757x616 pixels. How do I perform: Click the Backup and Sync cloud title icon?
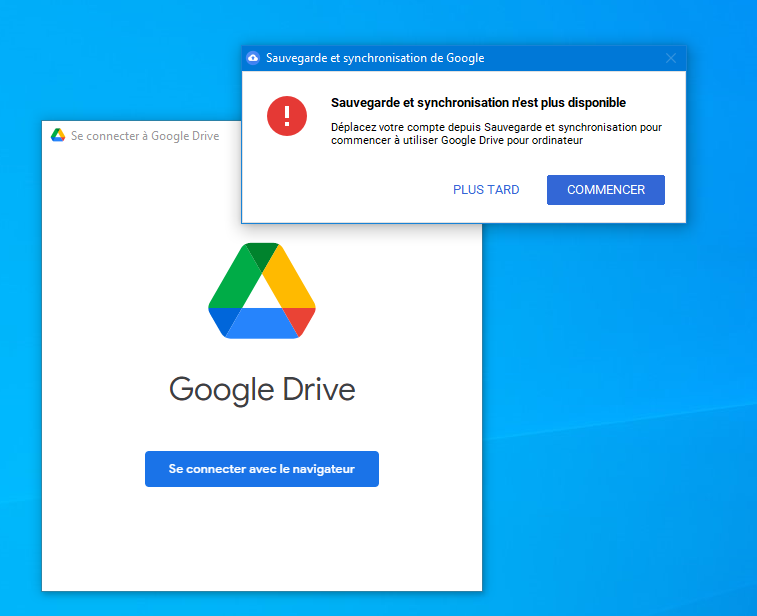[253, 58]
